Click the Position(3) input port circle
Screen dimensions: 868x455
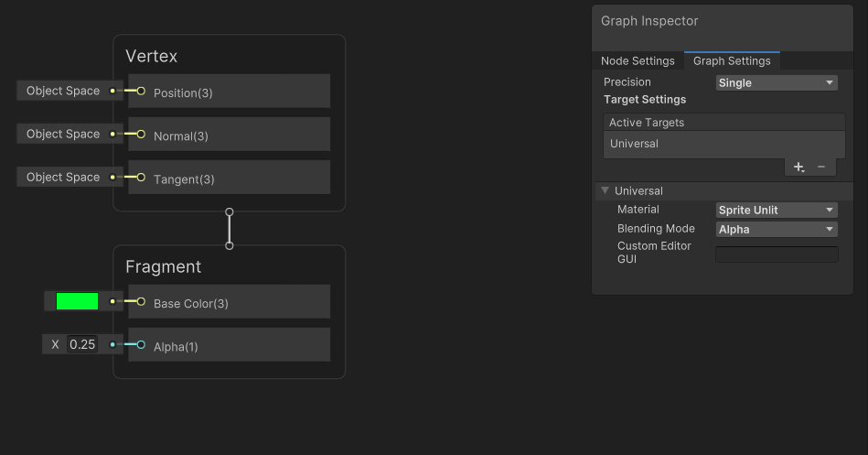click(141, 92)
